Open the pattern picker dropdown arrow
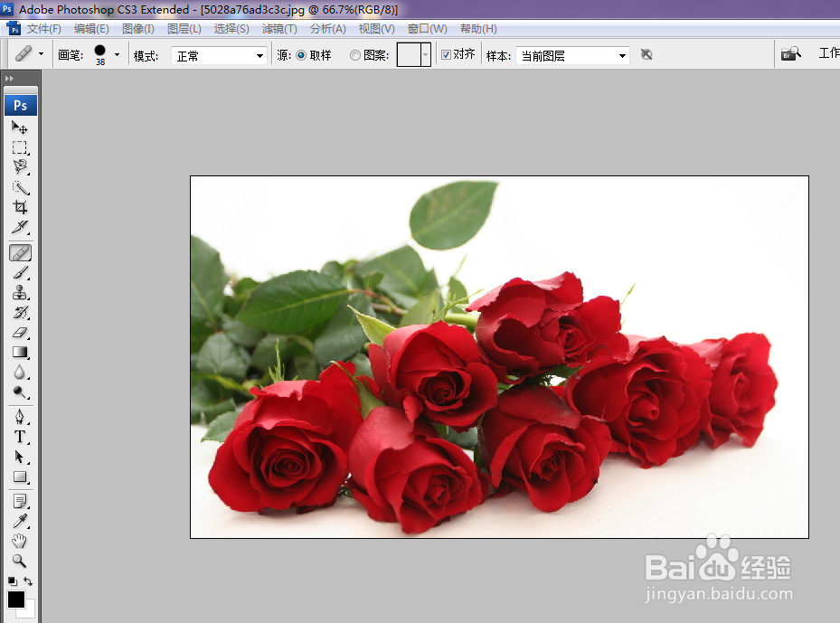 pos(425,55)
